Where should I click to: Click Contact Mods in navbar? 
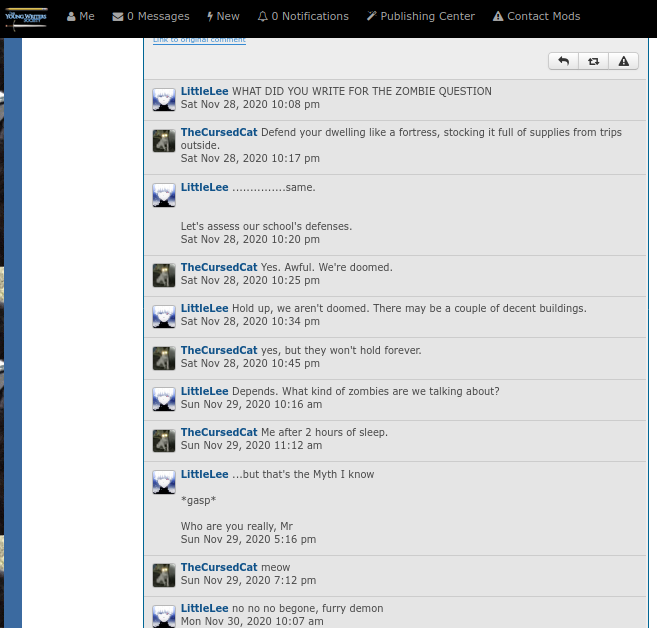click(x=537, y=16)
